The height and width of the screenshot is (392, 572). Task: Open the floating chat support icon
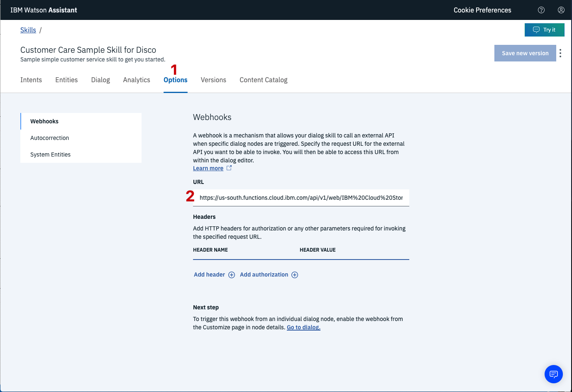tap(554, 374)
